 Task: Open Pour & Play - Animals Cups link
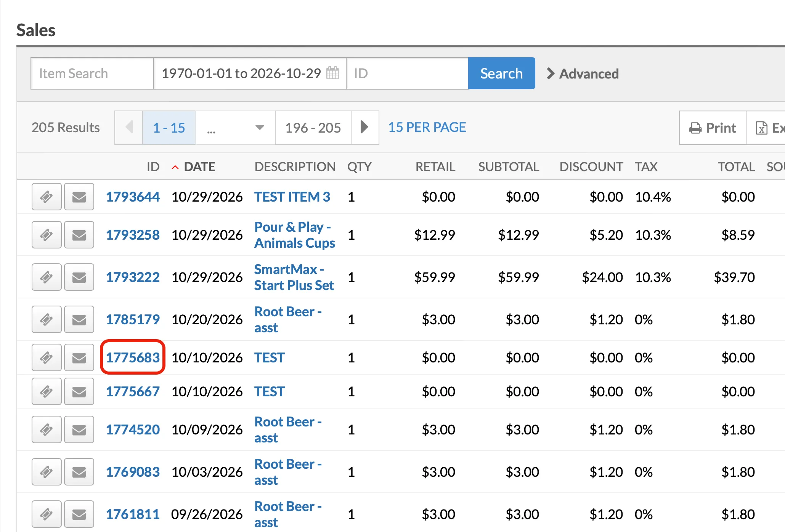(x=295, y=235)
